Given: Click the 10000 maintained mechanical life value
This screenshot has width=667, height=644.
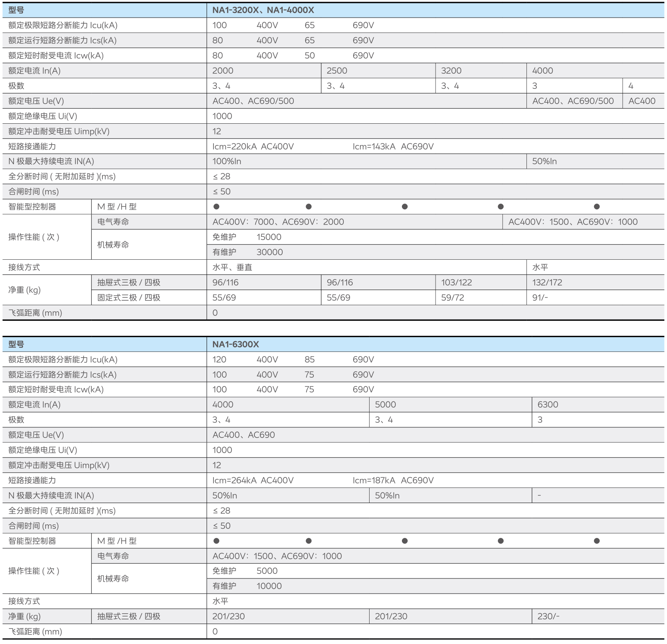Looking at the screenshot, I should point(269,586).
